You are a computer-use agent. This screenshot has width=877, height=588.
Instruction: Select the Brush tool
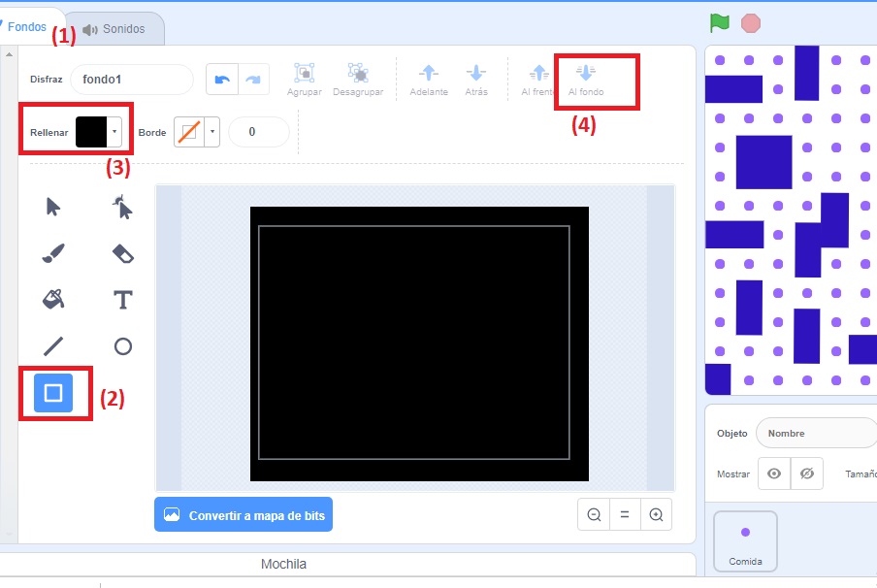point(53,253)
